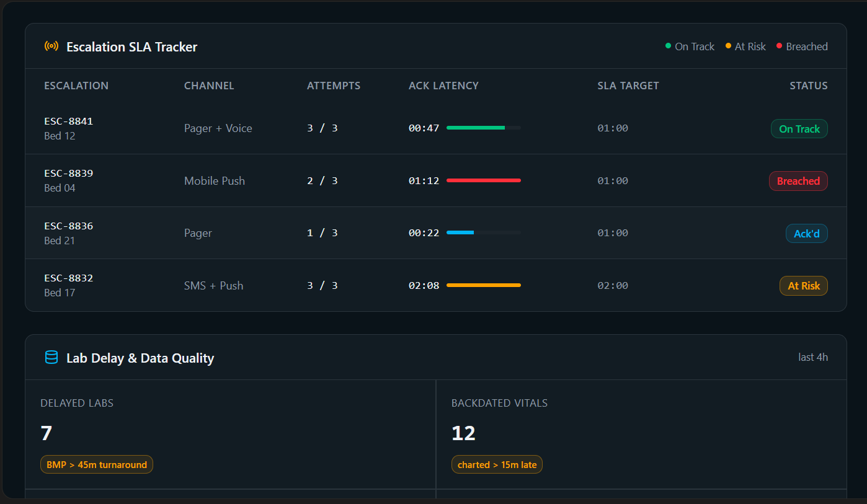Click the STATUS column header
867x504 pixels.
coord(809,86)
